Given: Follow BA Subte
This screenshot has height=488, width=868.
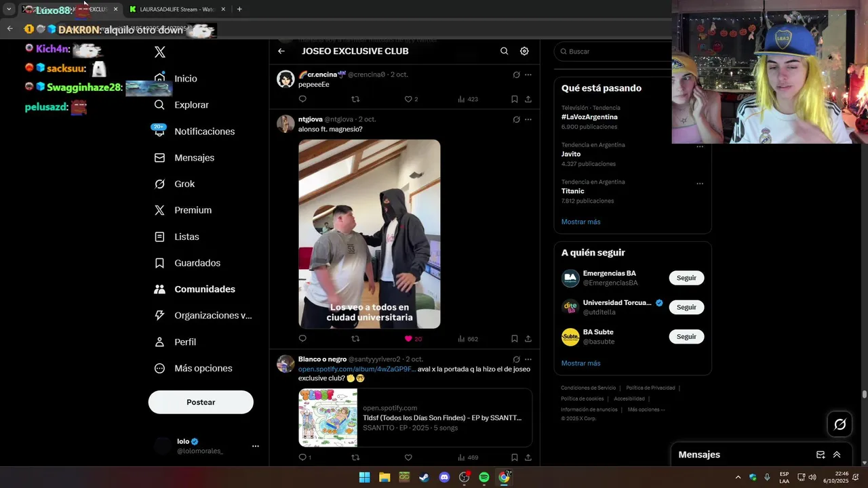Looking at the screenshot, I should 686,336.
